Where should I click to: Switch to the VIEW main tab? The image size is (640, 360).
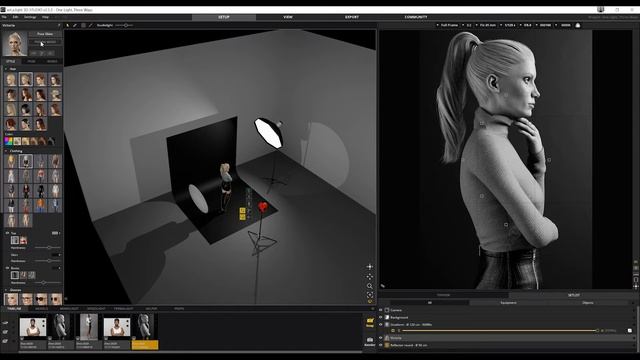click(288, 17)
